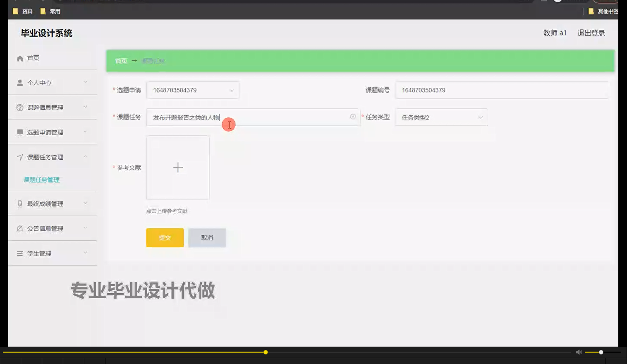627x364 pixels.
Task: Click the bell icon for 公告信息管理
Action: 19,228
